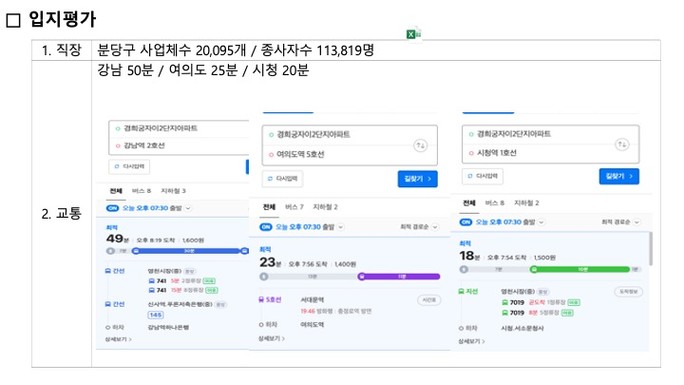Click 다시입력 button in 시청역 panel
The width and height of the screenshot is (684, 385).
482,176
